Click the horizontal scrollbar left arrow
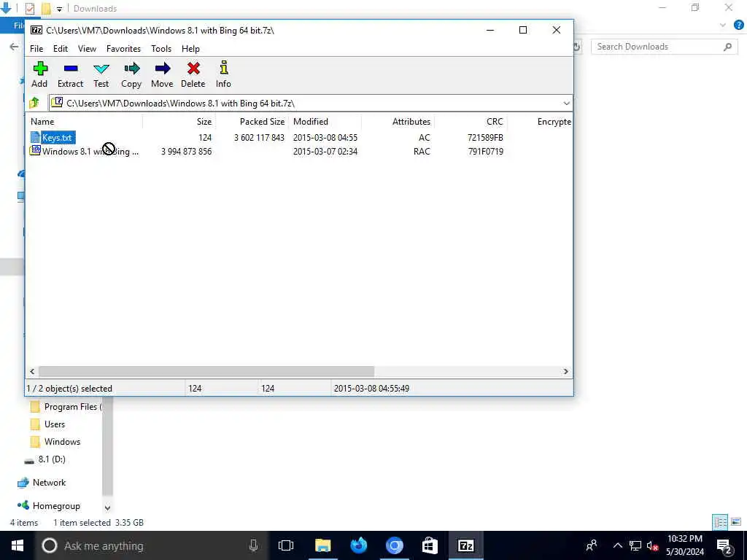The height and width of the screenshot is (560, 747). (32, 371)
